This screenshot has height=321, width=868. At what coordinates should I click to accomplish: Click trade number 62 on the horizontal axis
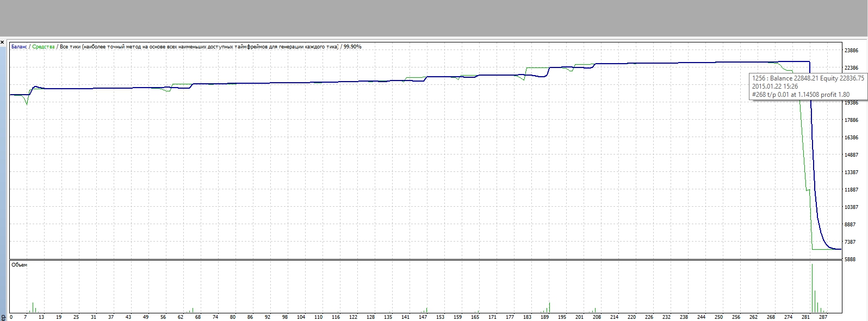(x=181, y=317)
